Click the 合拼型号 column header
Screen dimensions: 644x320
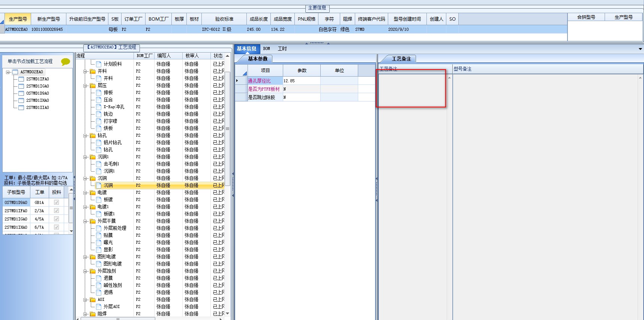pos(586,17)
